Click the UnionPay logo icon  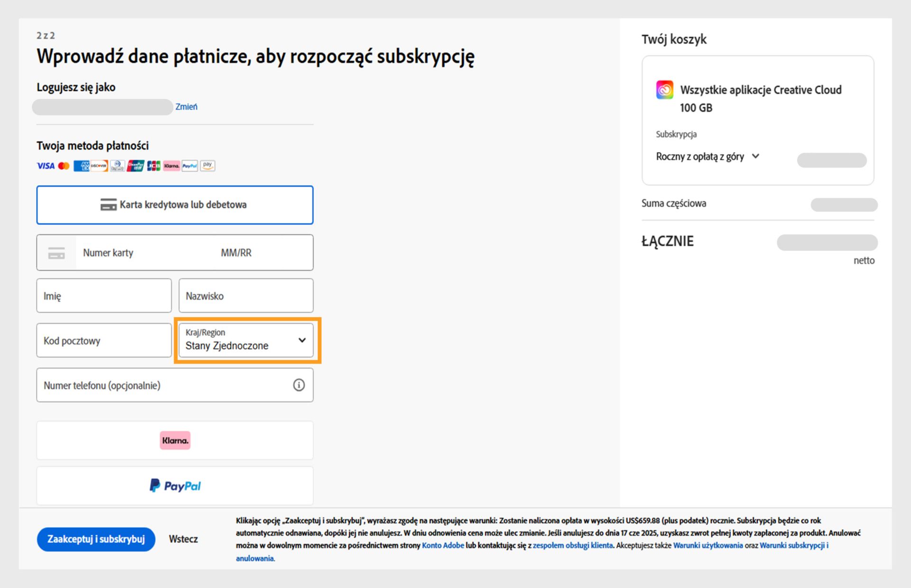(135, 166)
